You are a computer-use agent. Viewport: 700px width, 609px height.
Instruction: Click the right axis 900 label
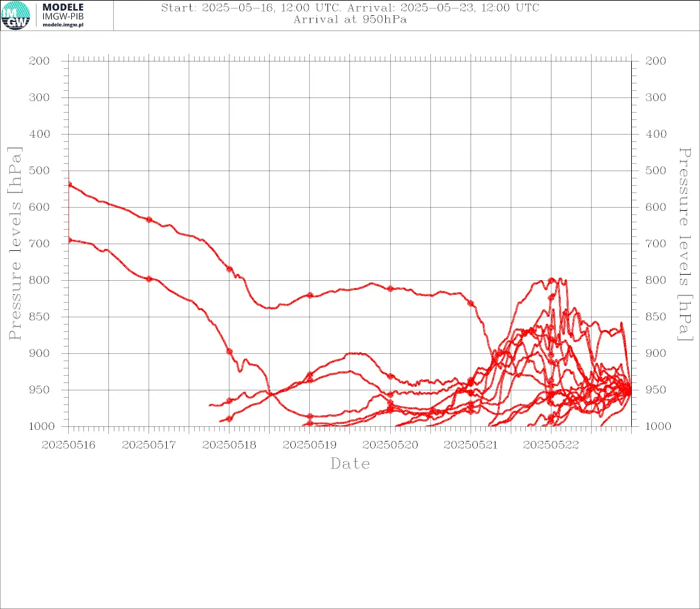(656, 353)
